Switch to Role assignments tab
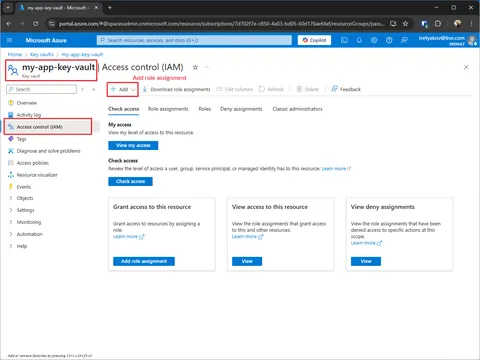 tap(168, 109)
